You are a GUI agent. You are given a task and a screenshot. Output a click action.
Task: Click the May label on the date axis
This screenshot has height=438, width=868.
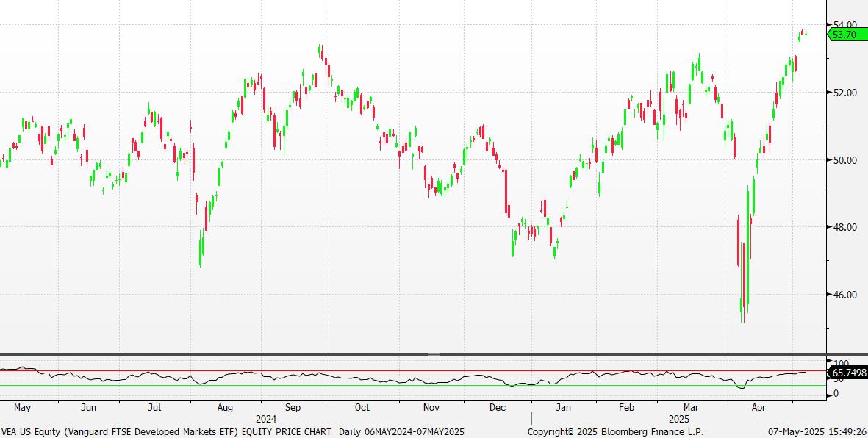click(22, 408)
